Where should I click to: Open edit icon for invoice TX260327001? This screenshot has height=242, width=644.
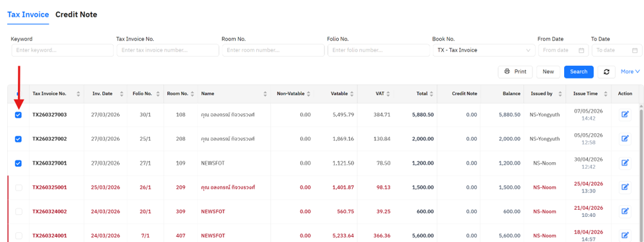pyautogui.click(x=625, y=163)
